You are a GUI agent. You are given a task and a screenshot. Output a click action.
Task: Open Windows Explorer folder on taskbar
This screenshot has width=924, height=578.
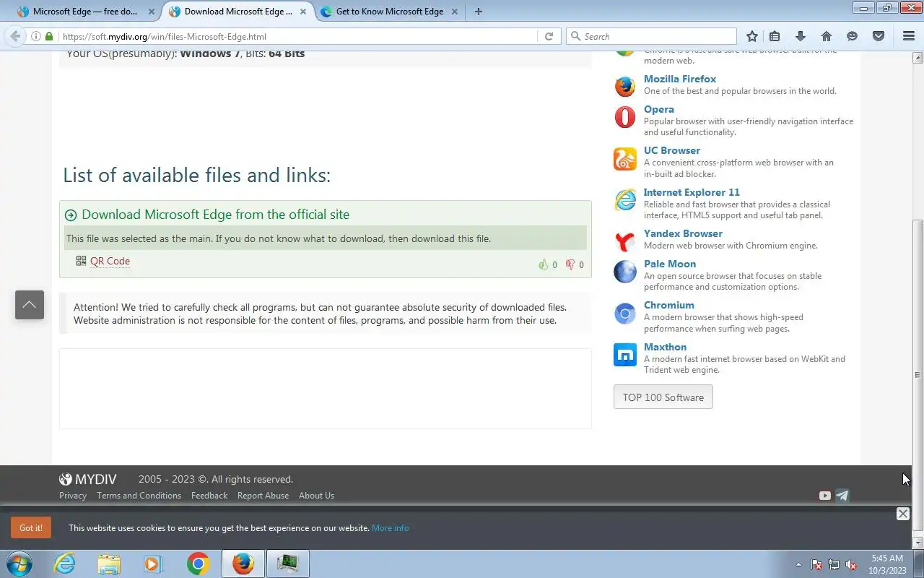[x=109, y=564]
